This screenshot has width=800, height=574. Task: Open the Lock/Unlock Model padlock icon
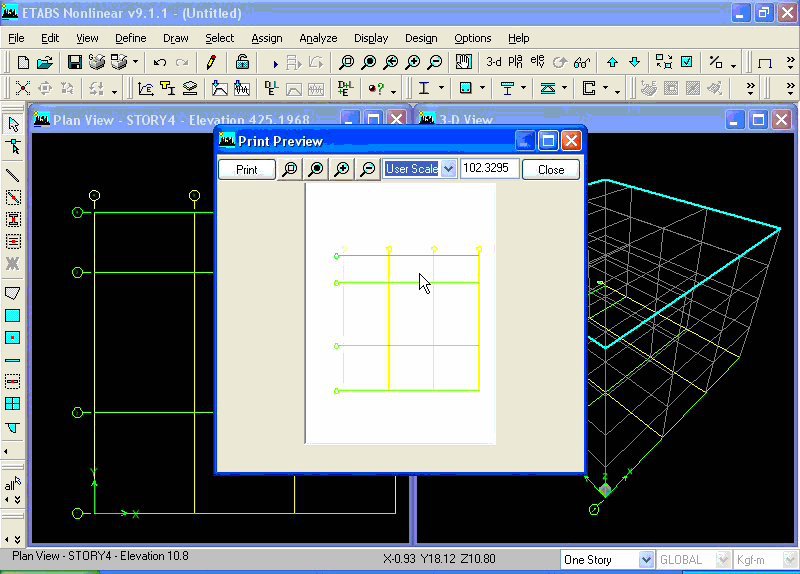point(242,62)
